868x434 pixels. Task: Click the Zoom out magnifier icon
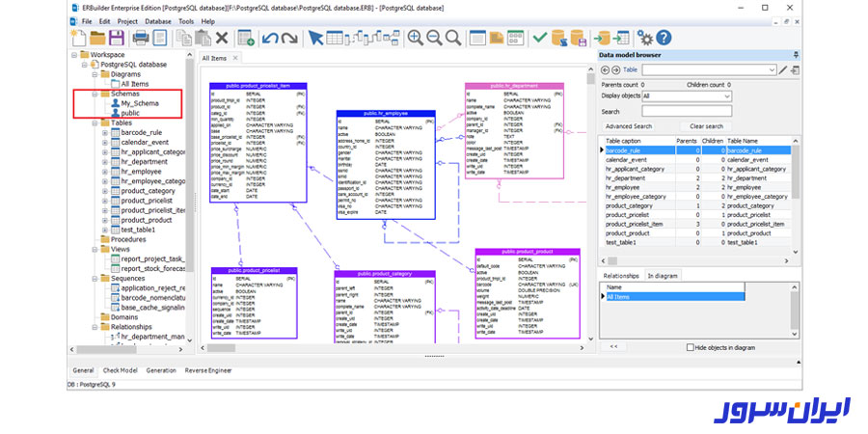[435, 38]
